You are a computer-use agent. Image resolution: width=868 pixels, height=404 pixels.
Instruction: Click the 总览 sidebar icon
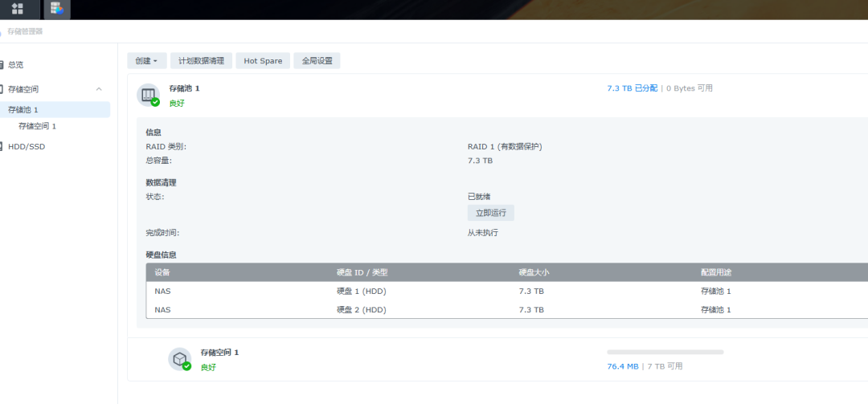(x=2, y=64)
